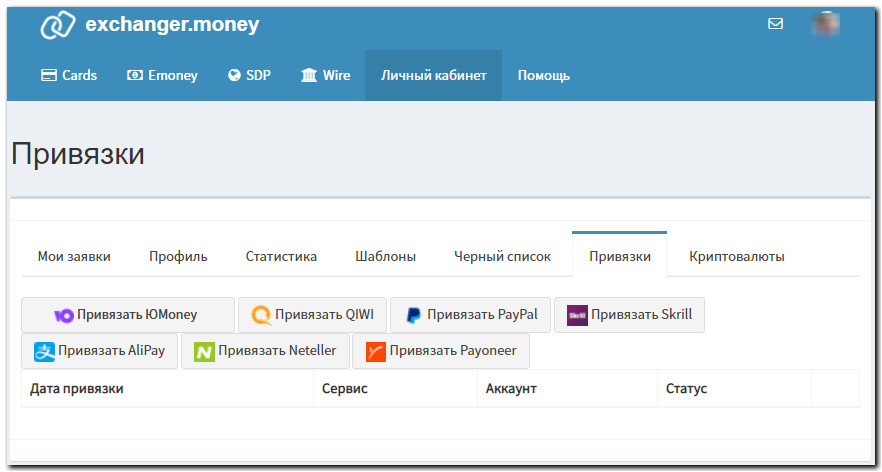Switch to the Профиль tab
882x472 pixels.
click(178, 257)
